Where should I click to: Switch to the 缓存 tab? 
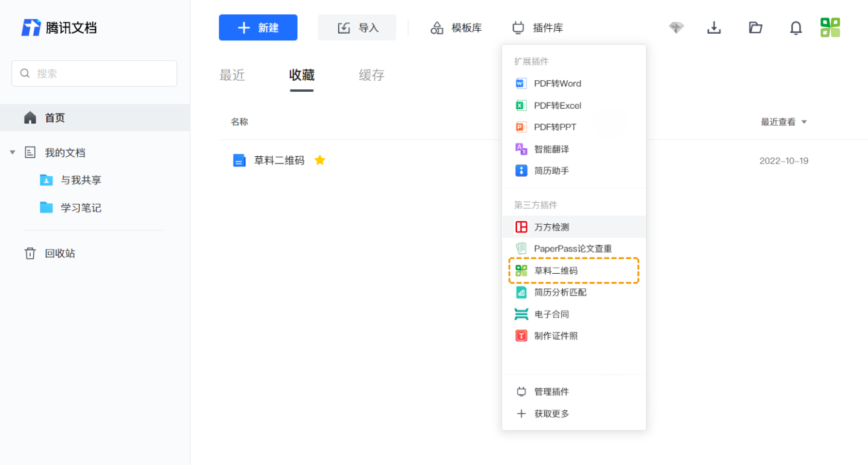point(371,75)
